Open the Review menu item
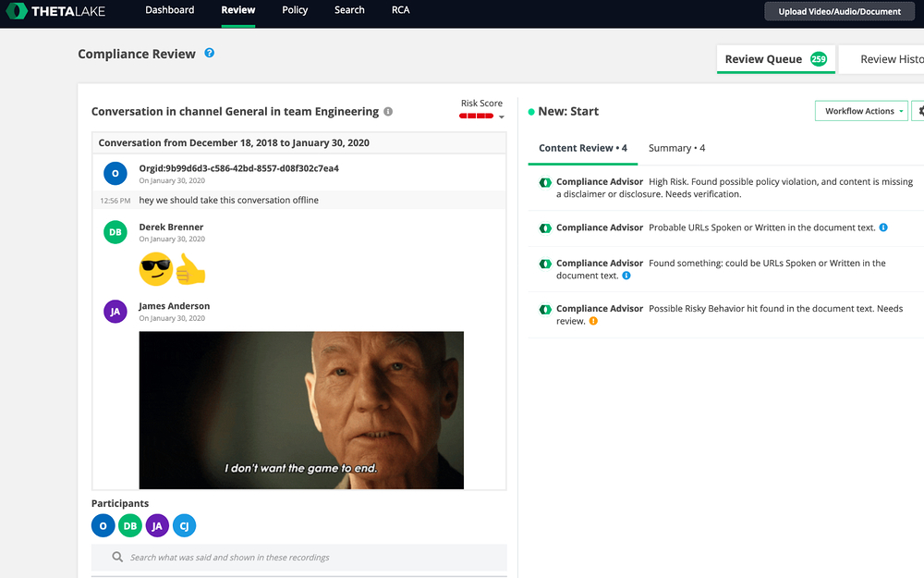 coord(238,10)
